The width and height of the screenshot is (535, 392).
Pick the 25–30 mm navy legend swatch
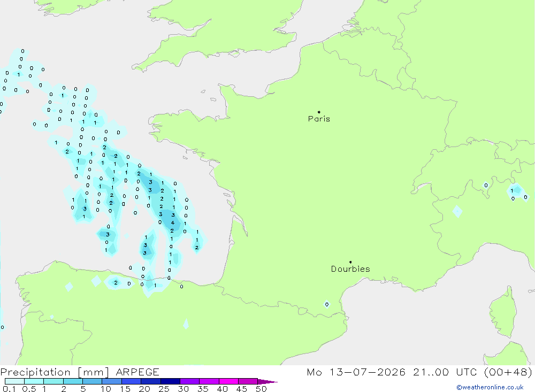tap(170, 381)
